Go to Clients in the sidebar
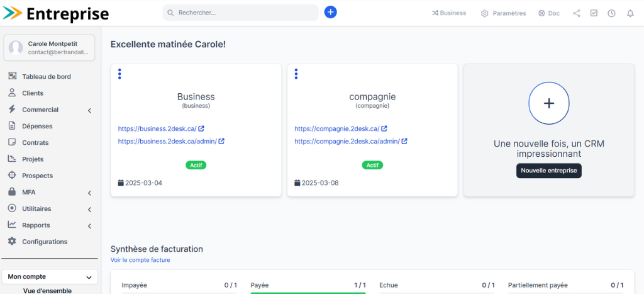 pyautogui.click(x=33, y=93)
